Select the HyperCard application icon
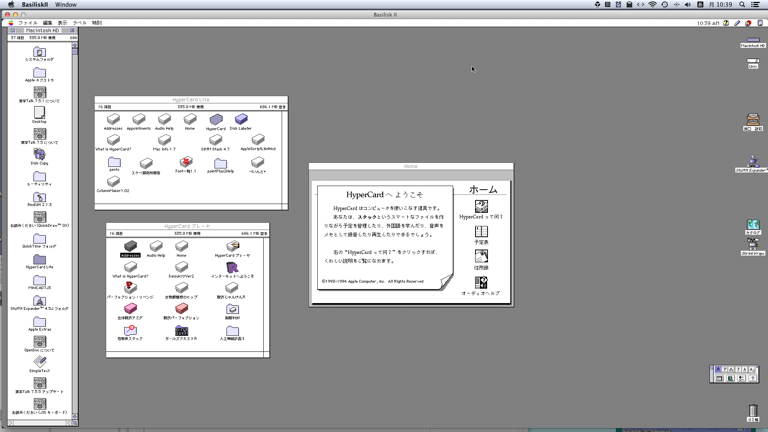This screenshot has width=768, height=432. [x=216, y=119]
